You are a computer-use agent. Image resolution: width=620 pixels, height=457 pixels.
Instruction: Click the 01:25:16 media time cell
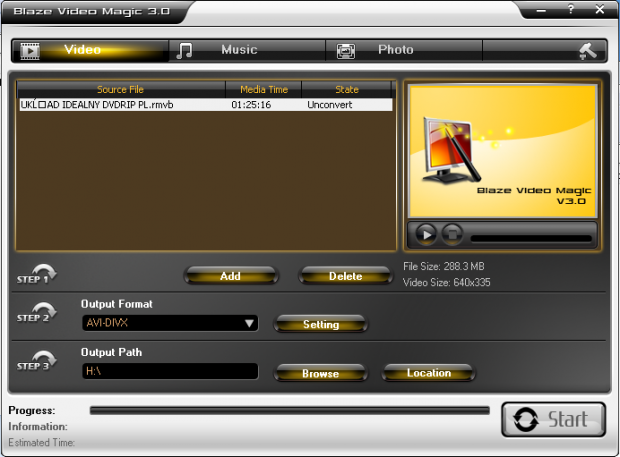(x=251, y=105)
